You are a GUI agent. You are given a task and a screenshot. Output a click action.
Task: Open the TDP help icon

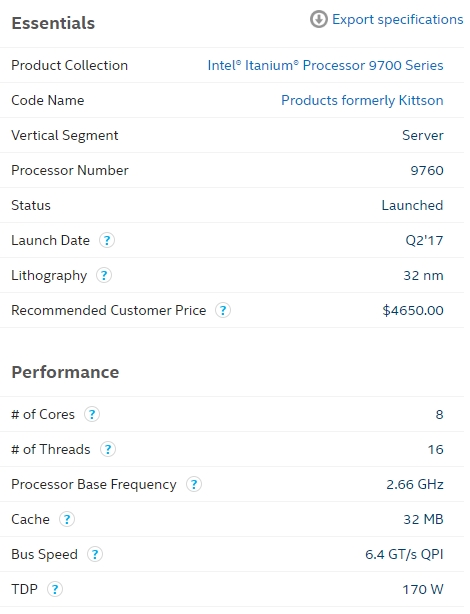coord(55,589)
